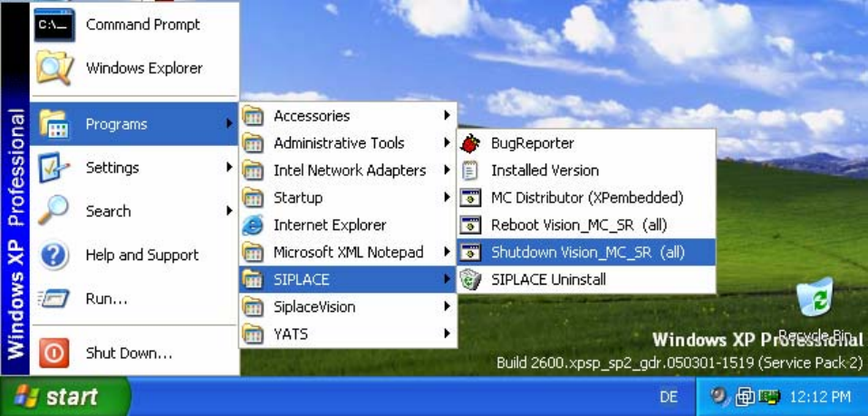Click the Search magnifying glass icon
The image size is (868, 416).
pyautogui.click(x=53, y=210)
